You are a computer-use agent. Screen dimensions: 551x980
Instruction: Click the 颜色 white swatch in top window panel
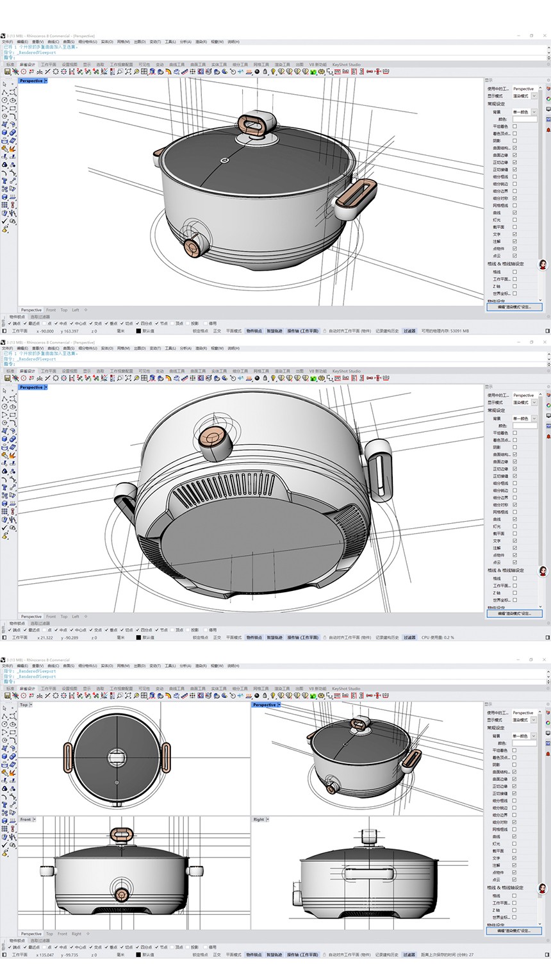(525, 119)
